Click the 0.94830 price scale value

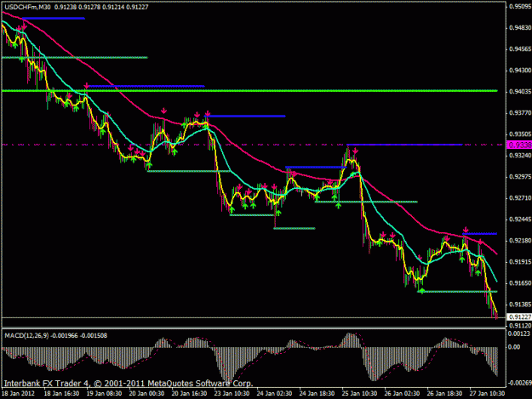coord(520,28)
